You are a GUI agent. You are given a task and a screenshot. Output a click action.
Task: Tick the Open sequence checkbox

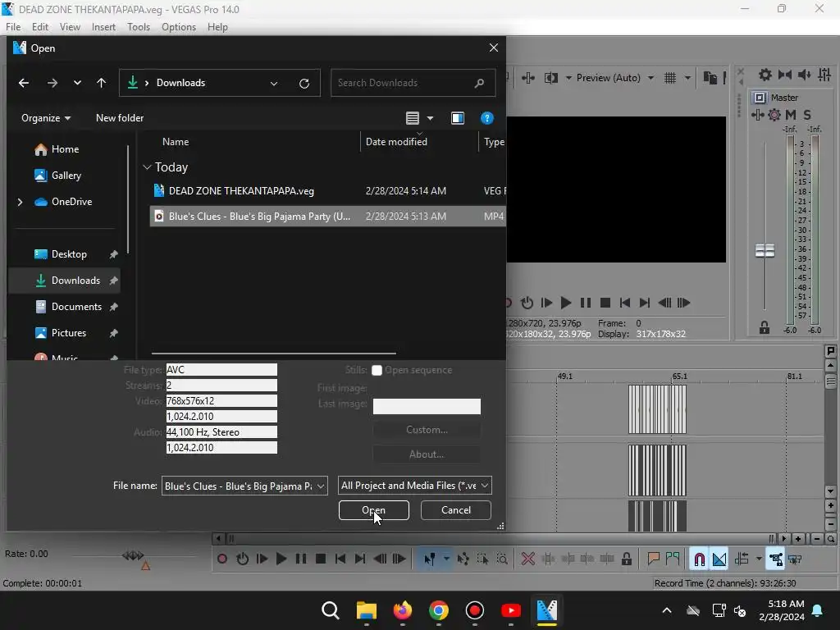click(377, 370)
